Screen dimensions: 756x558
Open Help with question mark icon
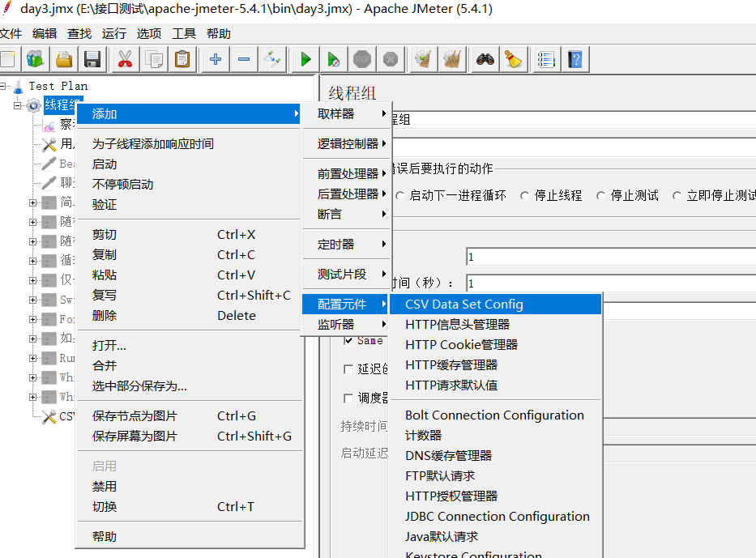(x=574, y=59)
